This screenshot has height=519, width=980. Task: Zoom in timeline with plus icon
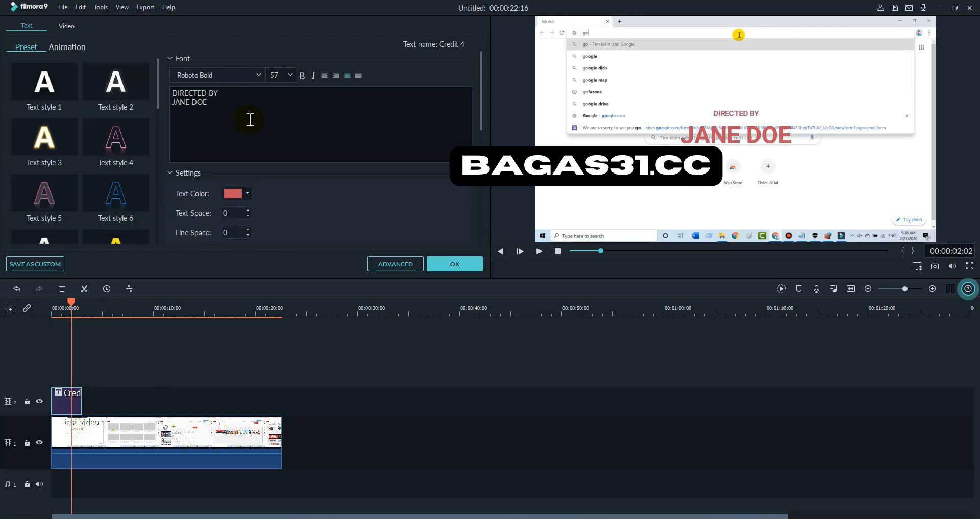933,289
